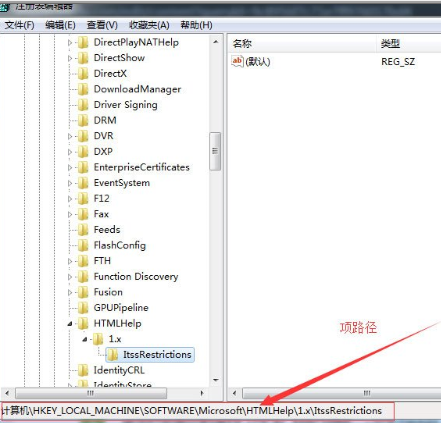Select the Feeds folder icon

click(83, 230)
